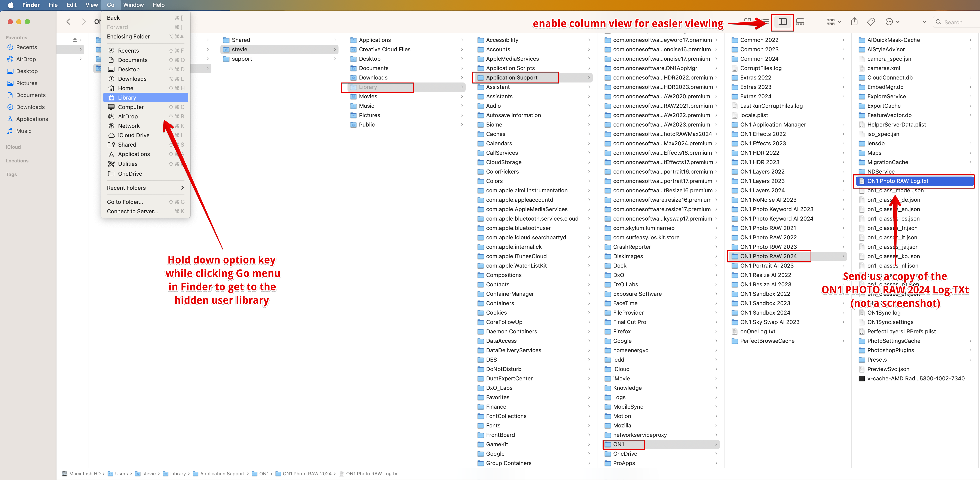Open the group-by options dropdown
Viewport: 980px width, 480px height.
tap(833, 22)
